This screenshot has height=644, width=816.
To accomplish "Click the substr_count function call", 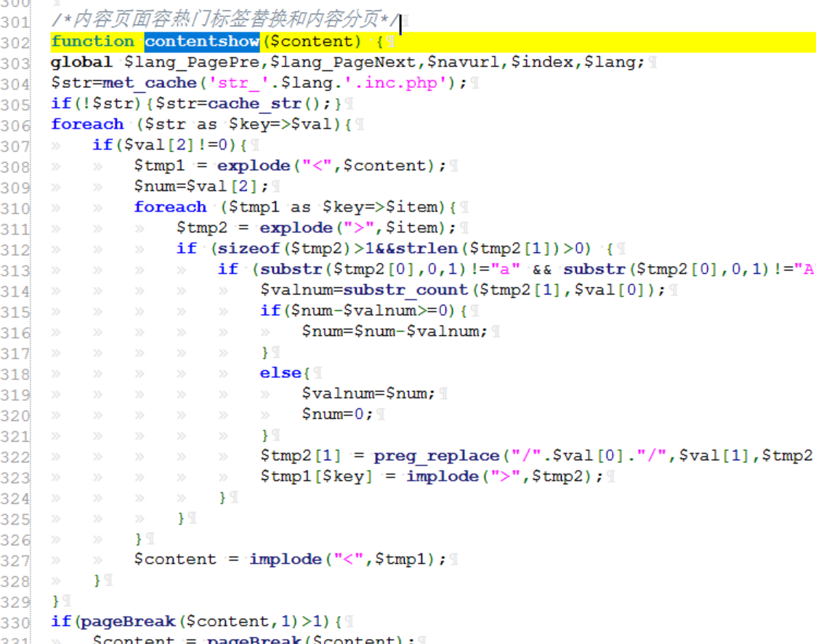I will (405, 290).
